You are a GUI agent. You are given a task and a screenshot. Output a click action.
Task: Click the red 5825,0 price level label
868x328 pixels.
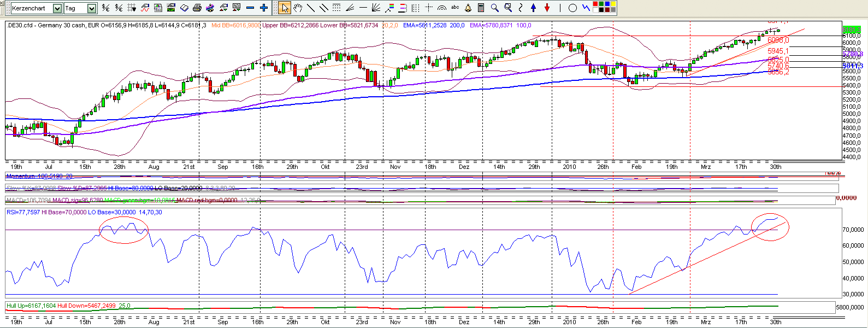[778, 60]
